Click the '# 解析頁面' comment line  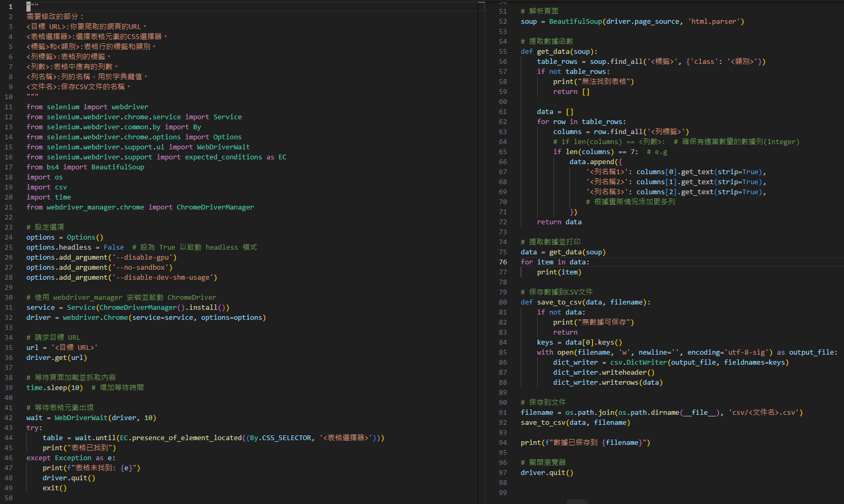point(539,11)
